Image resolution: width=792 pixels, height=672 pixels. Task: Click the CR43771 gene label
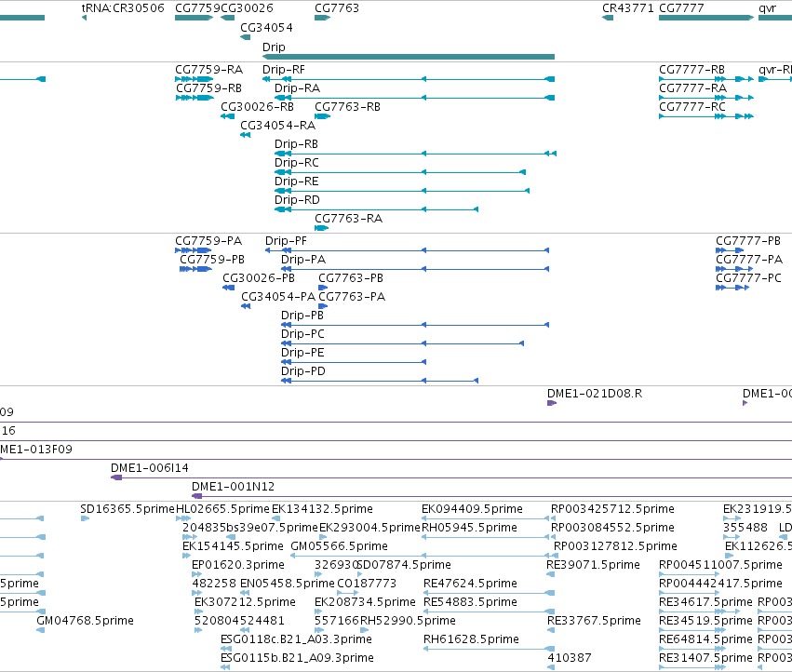tap(628, 8)
